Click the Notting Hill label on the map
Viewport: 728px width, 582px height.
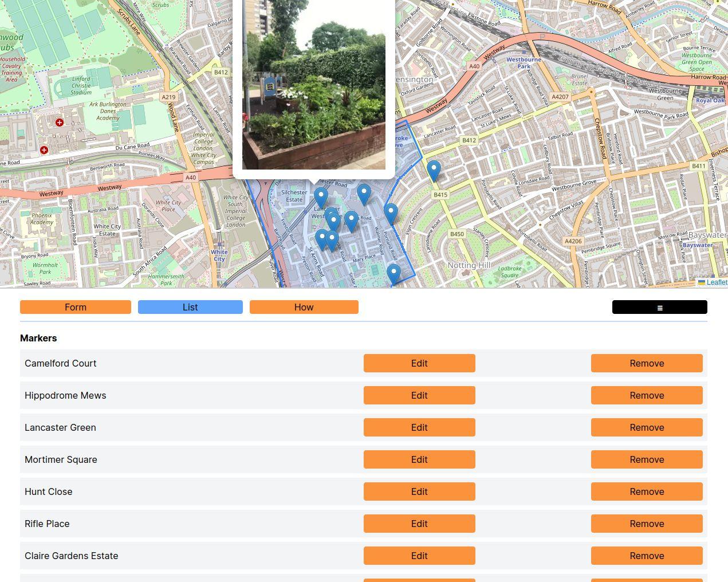coord(469,265)
